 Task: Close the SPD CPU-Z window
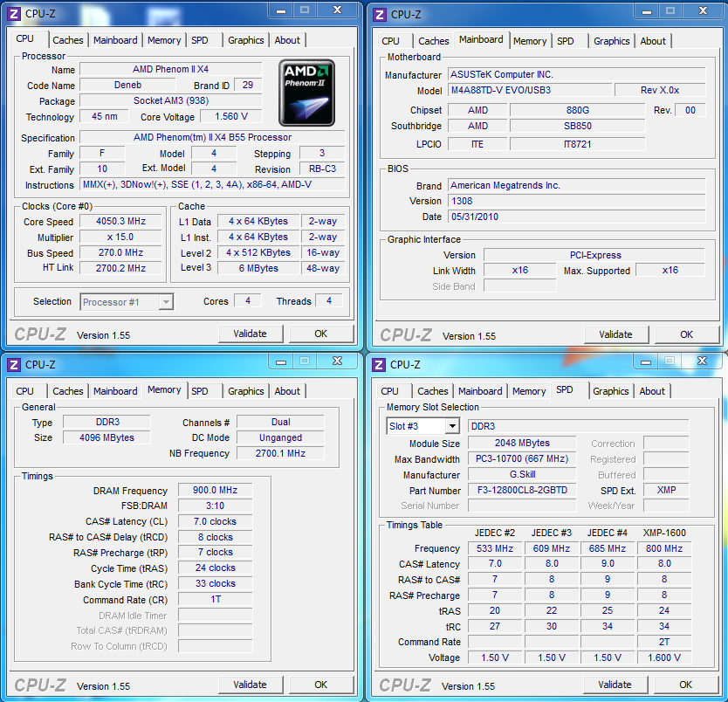tap(703, 361)
